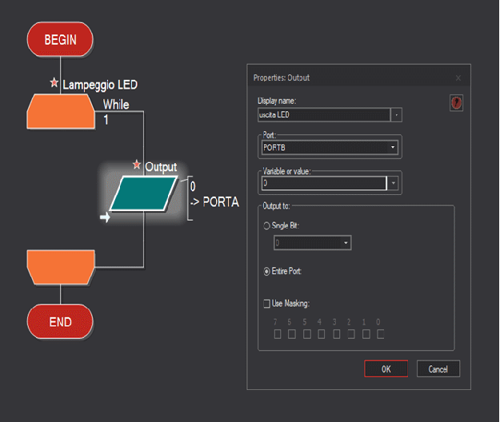Image resolution: width=504 pixels, height=422 pixels.
Task: Toggle masking bit 3 checkbox
Action: tap(336, 334)
